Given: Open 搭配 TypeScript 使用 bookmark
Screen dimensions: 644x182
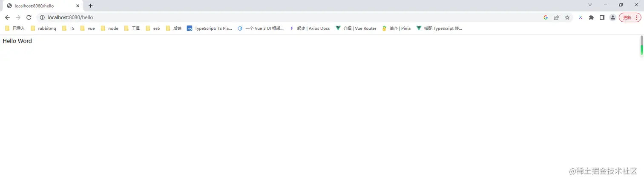Looking at the screenshot, I should [x=439, y=28].
